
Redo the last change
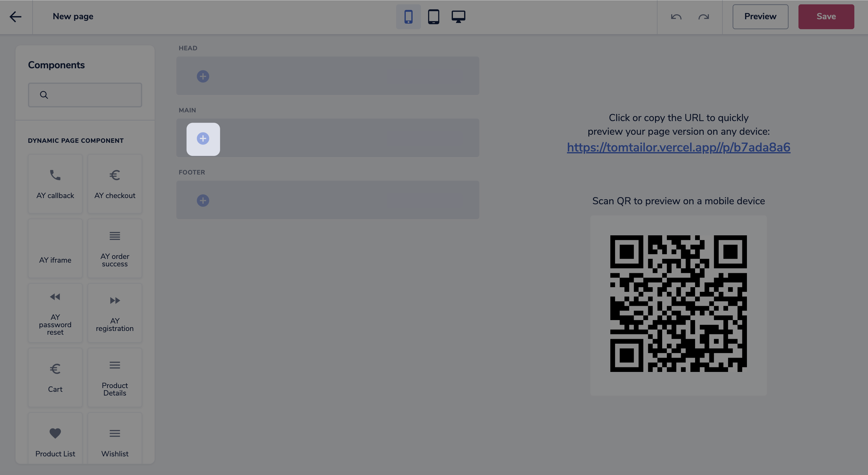pyautogui.click(x=703, y=16)
